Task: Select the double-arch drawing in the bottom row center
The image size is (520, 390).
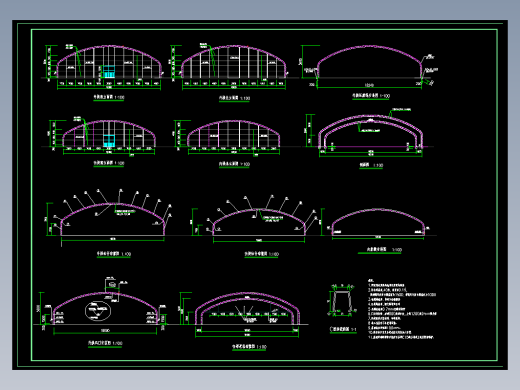Action: click(246, 315)
